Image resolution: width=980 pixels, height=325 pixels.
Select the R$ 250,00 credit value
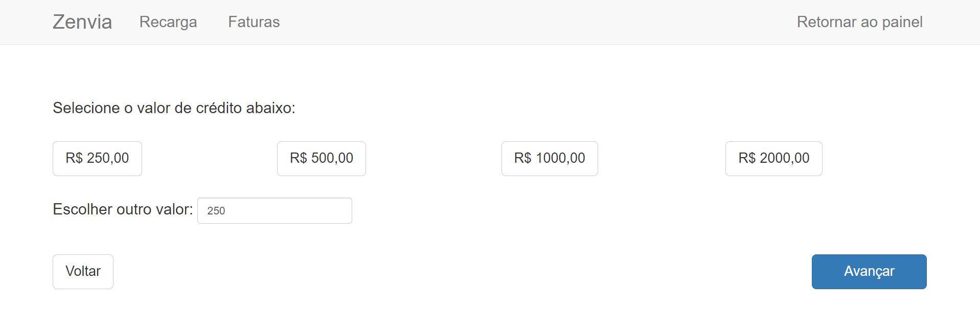pyautogui.click(x=97, y=159)
